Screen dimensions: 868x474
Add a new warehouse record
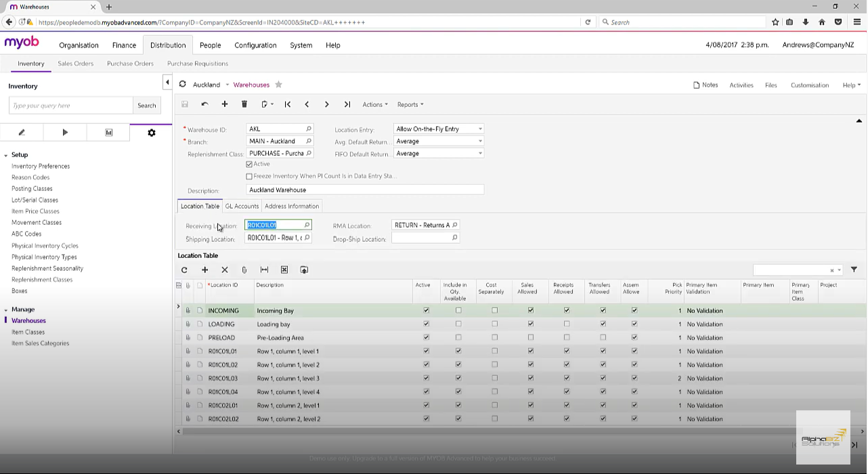click(225, 104)
